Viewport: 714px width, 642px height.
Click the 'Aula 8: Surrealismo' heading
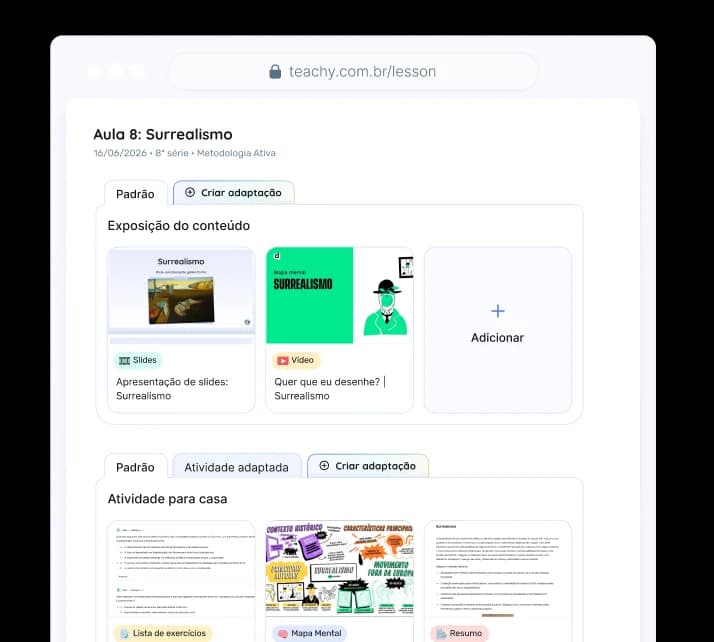click(x=163, y=134)
